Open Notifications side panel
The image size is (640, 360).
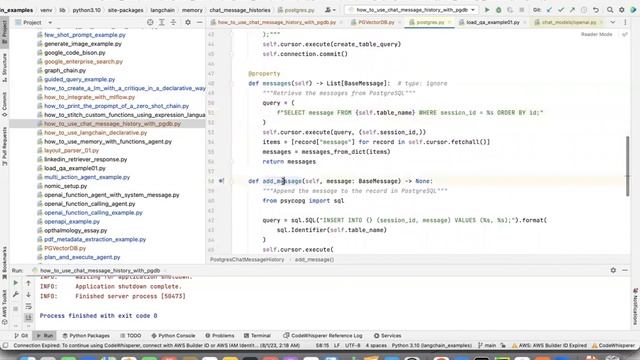(x=636, y=306)
